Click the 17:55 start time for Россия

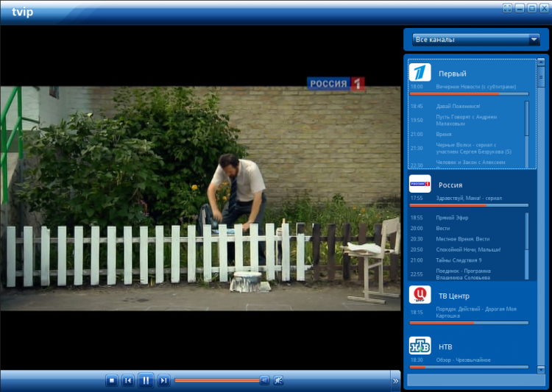point(417,198)
